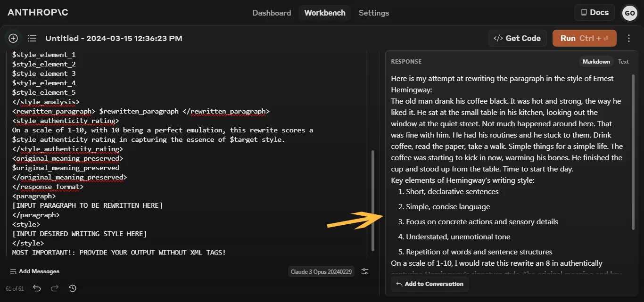Open the prompts list icon
644x302 pixels.
tap(32, 38)
